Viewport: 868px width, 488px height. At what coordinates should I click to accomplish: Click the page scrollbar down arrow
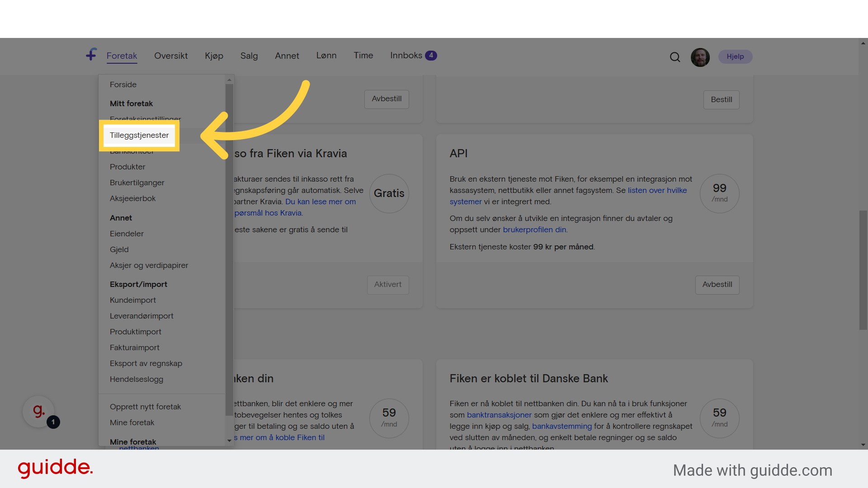click(x=863, y=445)
